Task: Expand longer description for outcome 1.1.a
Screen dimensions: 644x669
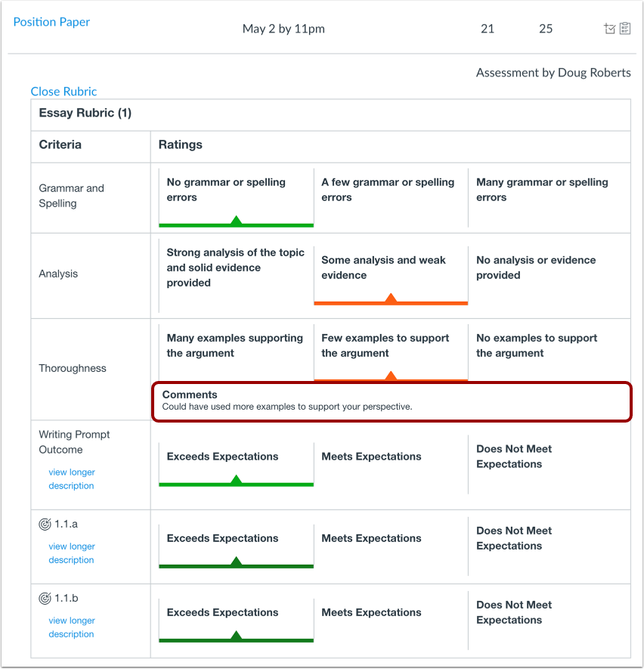Action: click(x=72, y=553)
